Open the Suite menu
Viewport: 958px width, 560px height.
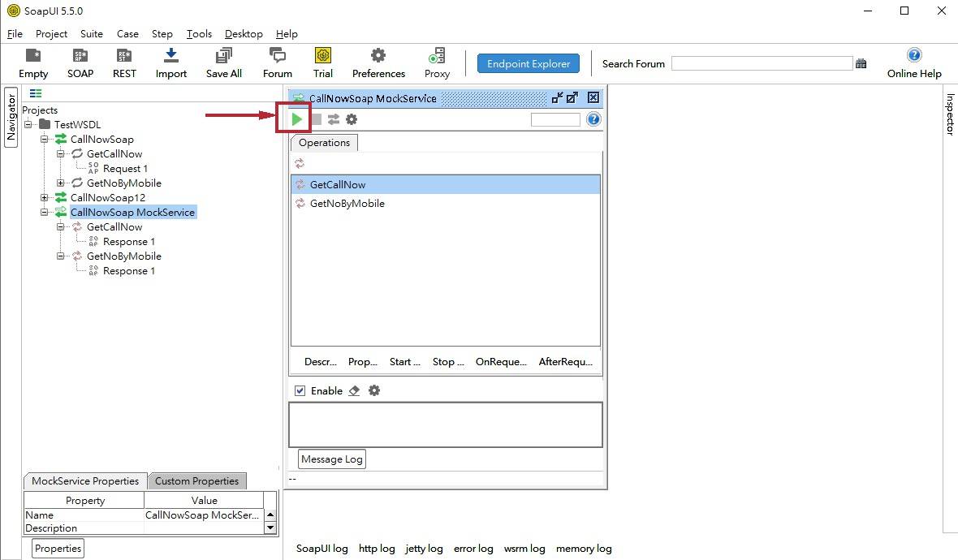92,33
